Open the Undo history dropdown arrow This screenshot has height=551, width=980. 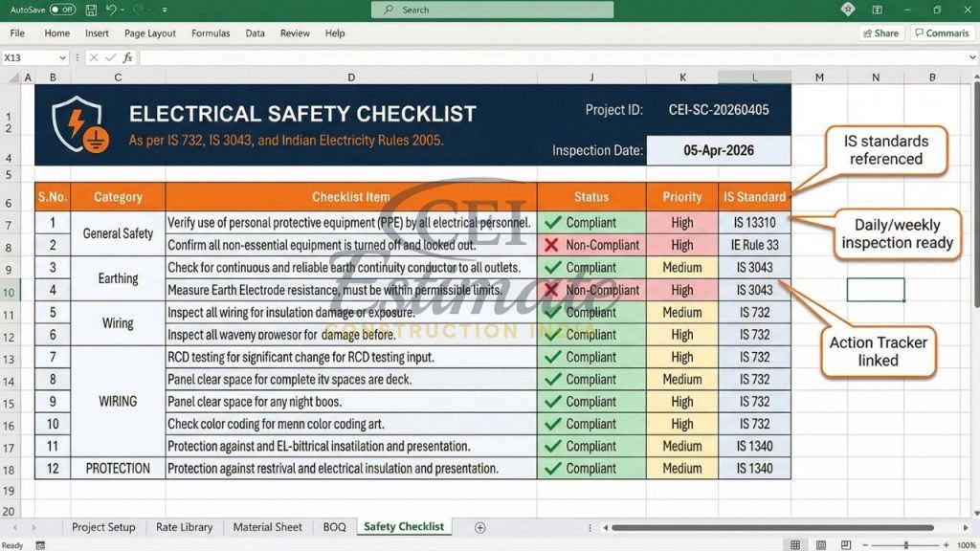pos(122,10)
